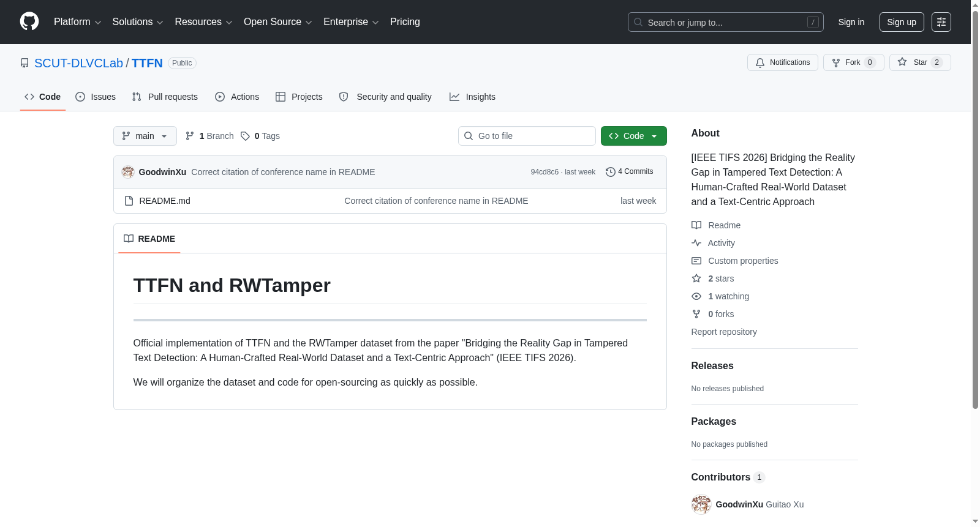
Task: Click the Custom properties note icon
Action: click(696, 261)
